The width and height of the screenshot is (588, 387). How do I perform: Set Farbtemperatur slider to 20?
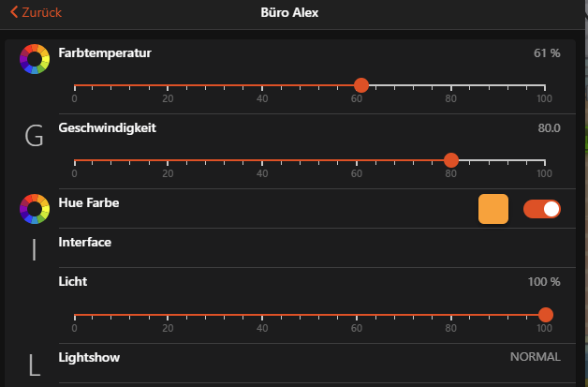coord(169,85)
